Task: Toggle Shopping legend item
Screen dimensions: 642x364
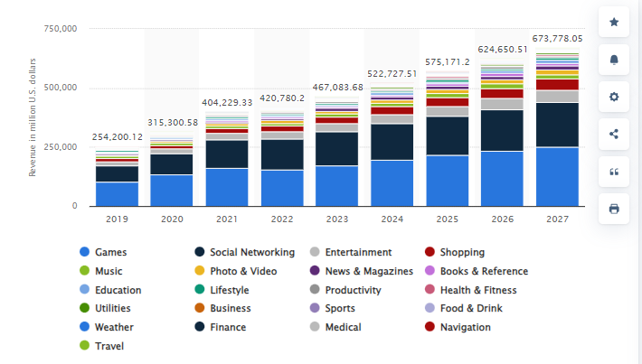Action: pyautogui.click(x=455, y=252)
